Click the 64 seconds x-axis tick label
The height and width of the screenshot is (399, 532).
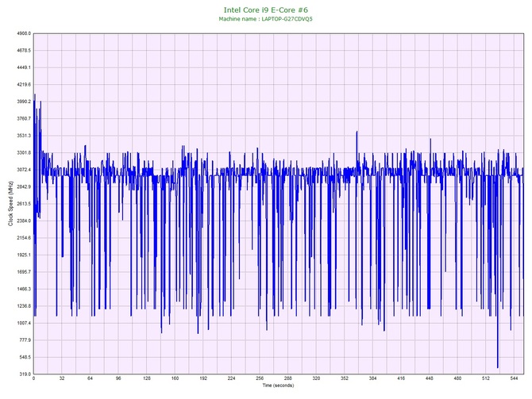pos(90,378)
